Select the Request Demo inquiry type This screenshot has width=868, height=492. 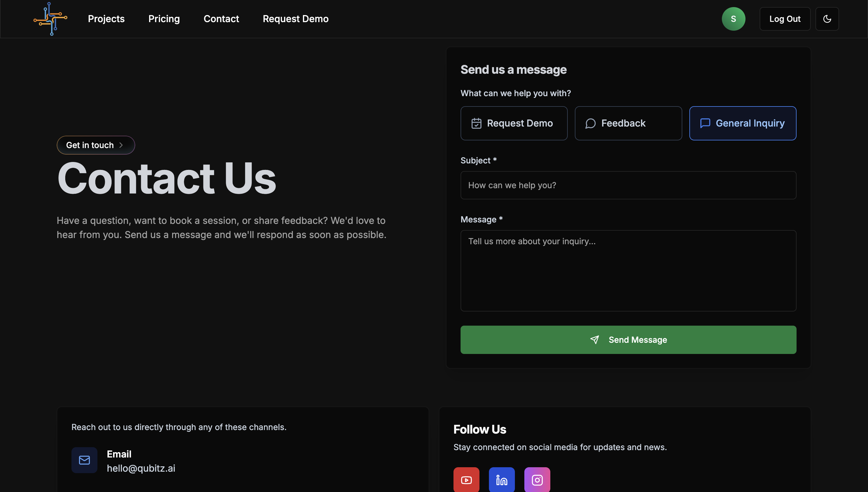(514, 123)
